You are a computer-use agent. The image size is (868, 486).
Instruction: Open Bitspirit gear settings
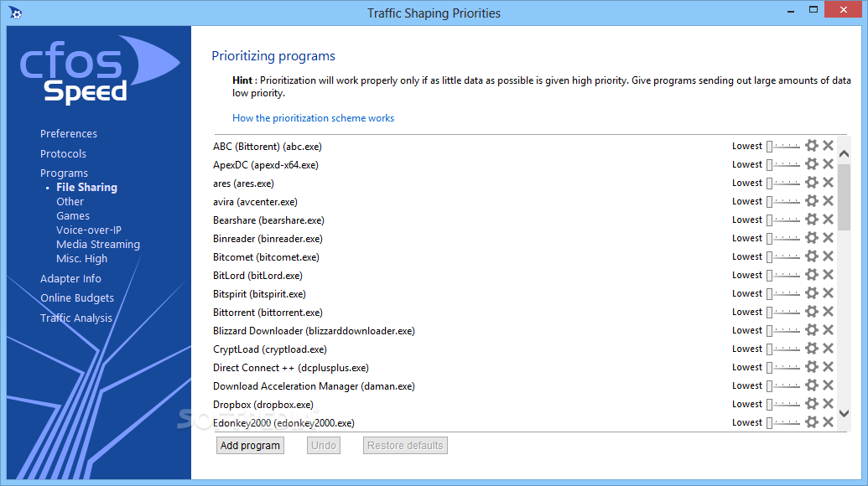click(x=812, y=292)
